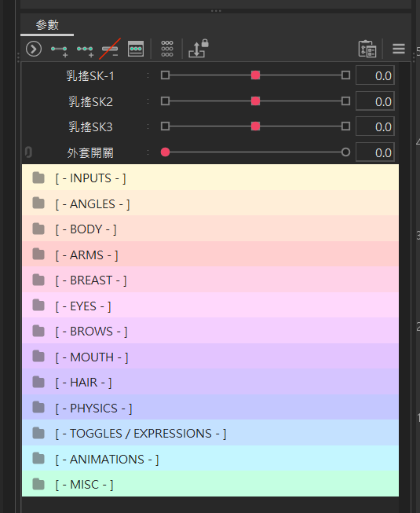Image resolution: width=420 pixels, height=513 pixels.
Task: Expand the [ - BROWS - ] folder
Action: coord(210,331)
